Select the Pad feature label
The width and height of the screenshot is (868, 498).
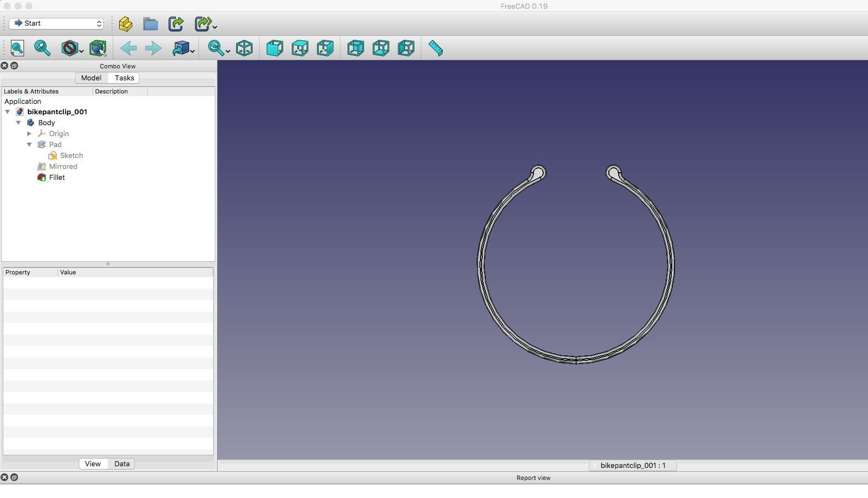55,144
